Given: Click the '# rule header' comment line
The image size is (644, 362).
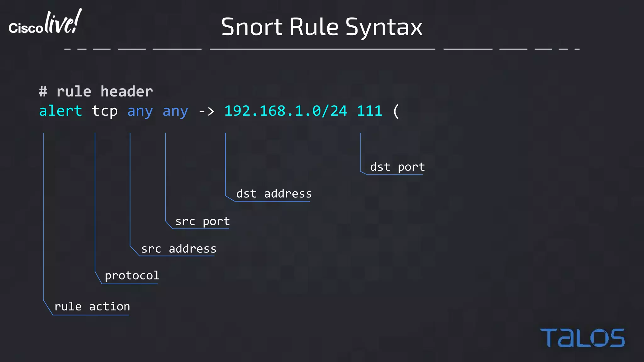Looking at the screenshot, I should [x=96, y=91].
